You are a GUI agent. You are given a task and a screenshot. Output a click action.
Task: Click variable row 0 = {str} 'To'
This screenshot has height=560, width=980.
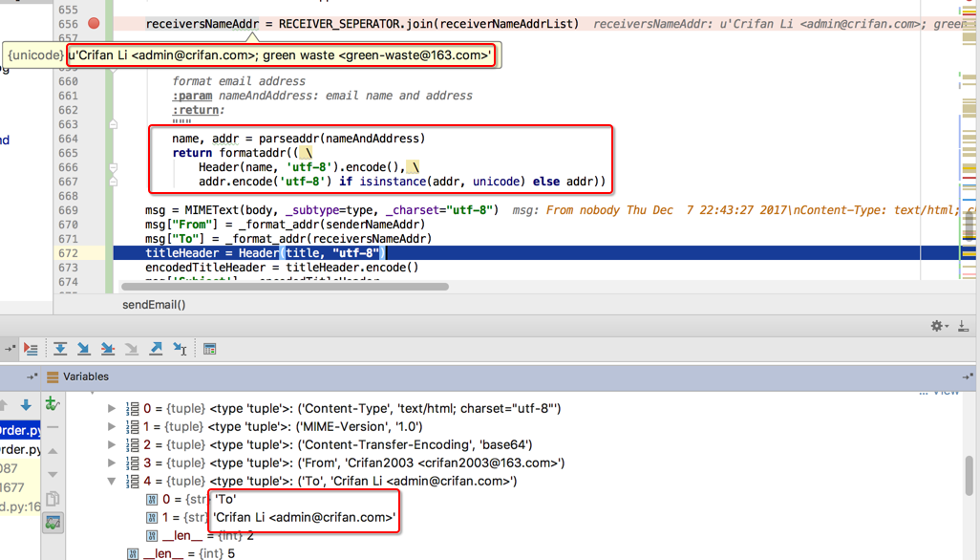coord(191,499)
